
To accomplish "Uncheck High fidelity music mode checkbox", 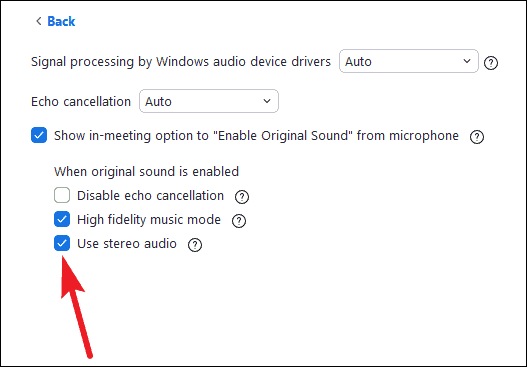I will (x=62, y=219).
